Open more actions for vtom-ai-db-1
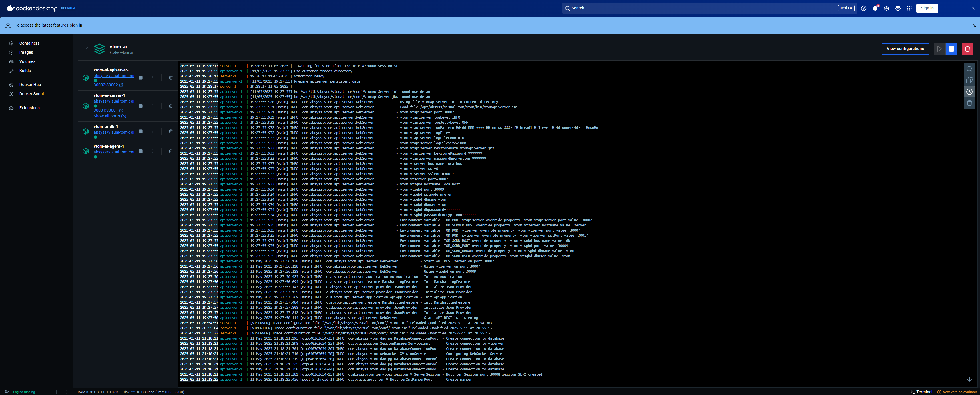Screen dimensions: 980x395 pyautogui.click(x=152, y=132)
